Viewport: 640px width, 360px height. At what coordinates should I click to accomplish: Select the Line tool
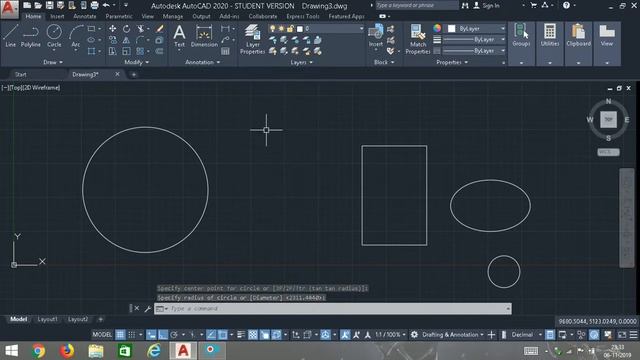tap(10, 36)
